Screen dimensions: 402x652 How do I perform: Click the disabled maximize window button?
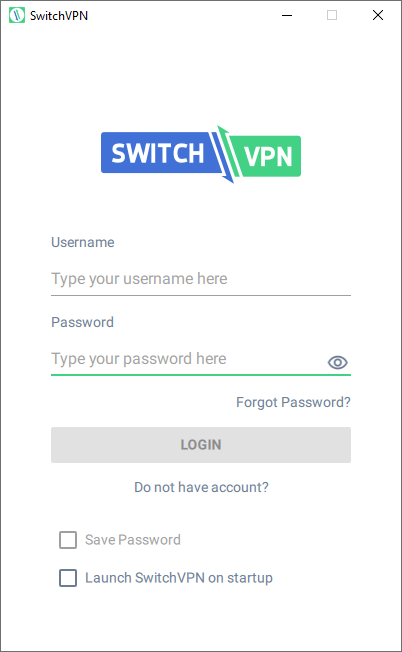332,15
